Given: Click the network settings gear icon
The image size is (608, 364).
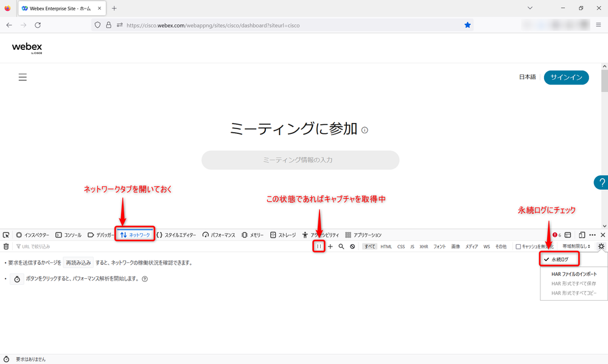Looking at the screenshot, I should coord(601,246).
